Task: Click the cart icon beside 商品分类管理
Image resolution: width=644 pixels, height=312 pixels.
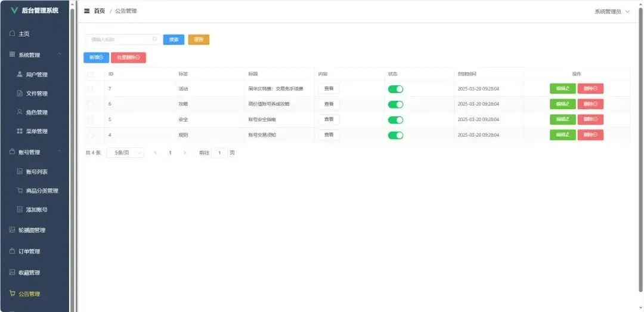Action: (20, 190)
